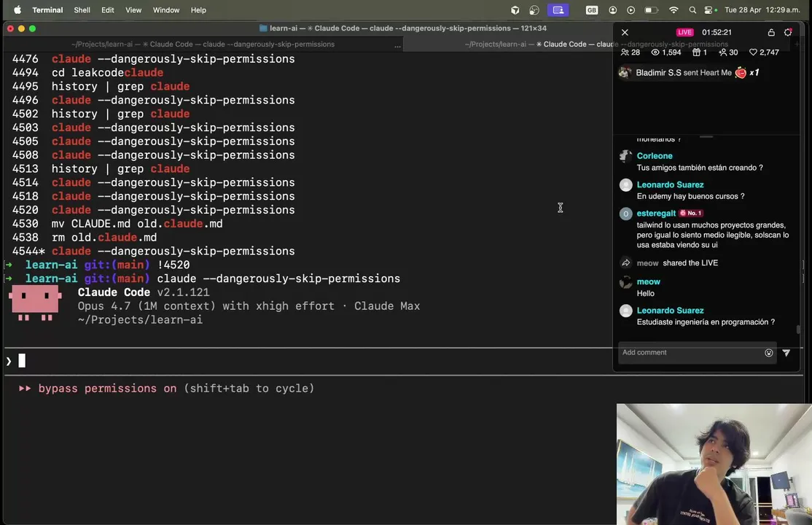
Task: Click the user account icon in menu bar
Action: tap(612, 10)
